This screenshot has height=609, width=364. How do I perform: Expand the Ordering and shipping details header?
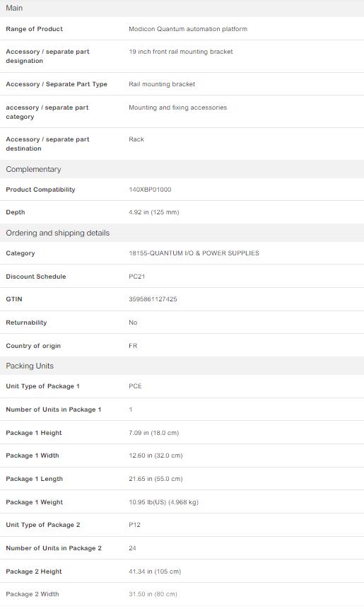(x=182, y=233)
